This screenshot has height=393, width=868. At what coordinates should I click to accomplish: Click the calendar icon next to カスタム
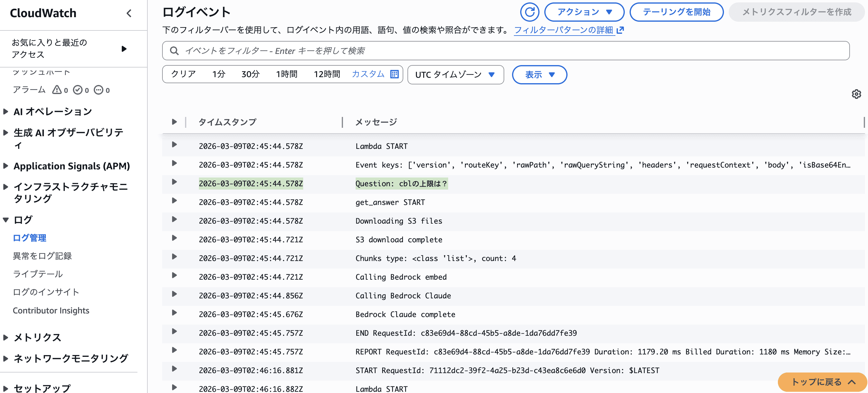point(394,74)
